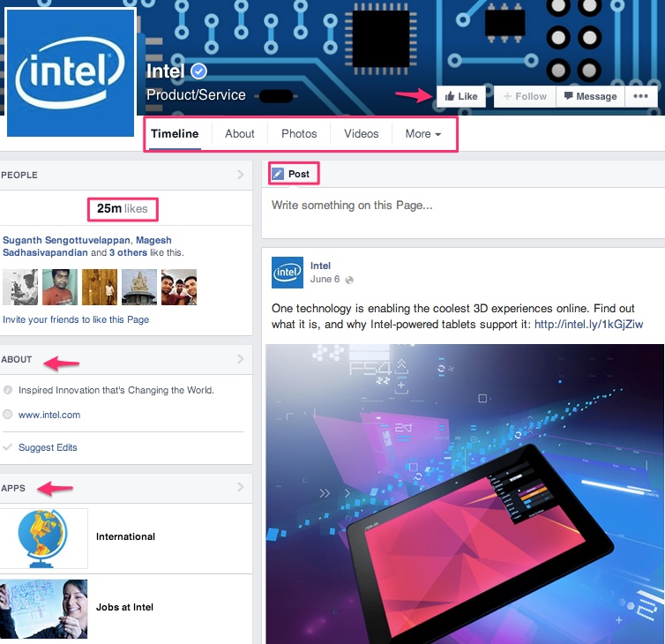Like the Intel page
665x644 pixels.
[461, 96]
